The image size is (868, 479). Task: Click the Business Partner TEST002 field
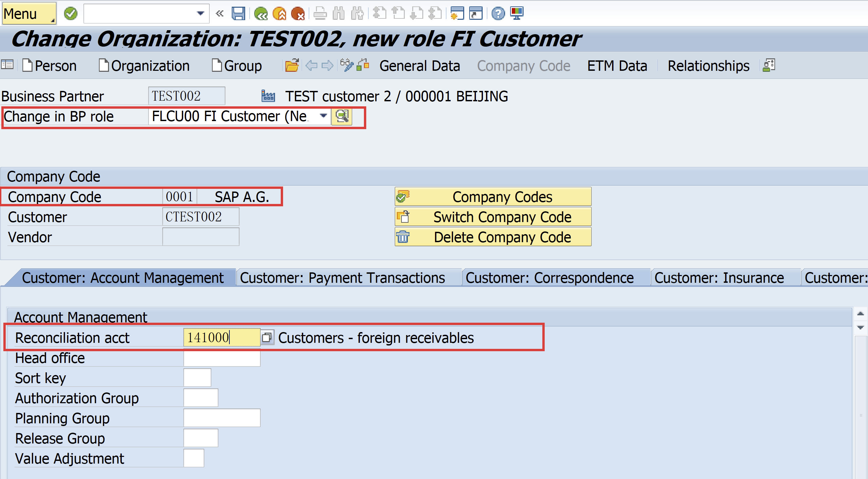tap(186, 96)
